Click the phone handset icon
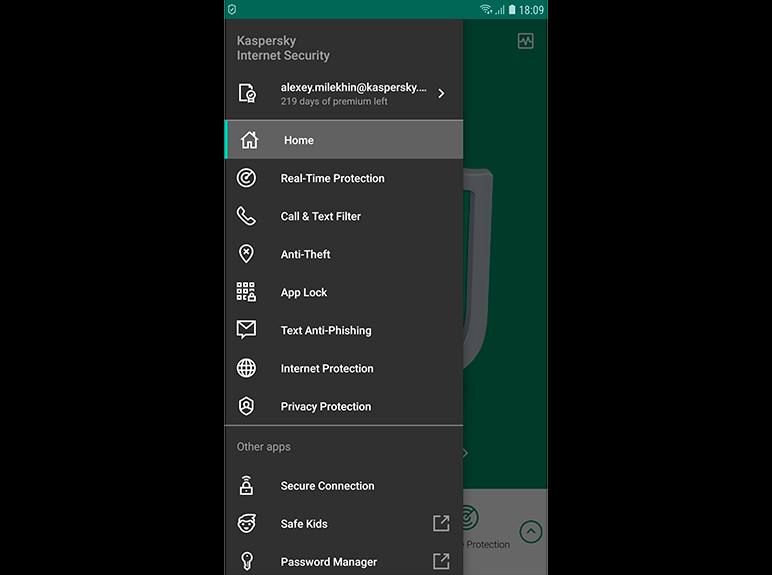 pos(246,216)
